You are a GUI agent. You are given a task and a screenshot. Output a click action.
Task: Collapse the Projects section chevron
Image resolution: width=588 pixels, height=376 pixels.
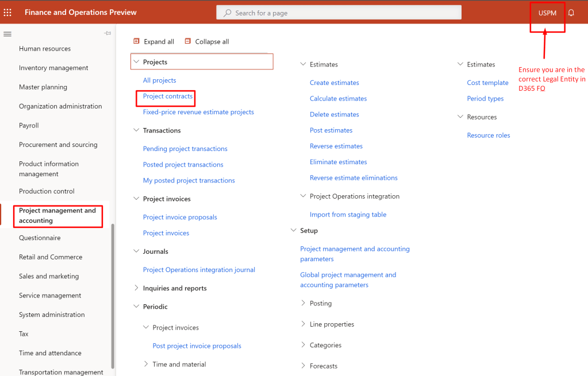tap(136, 62)
